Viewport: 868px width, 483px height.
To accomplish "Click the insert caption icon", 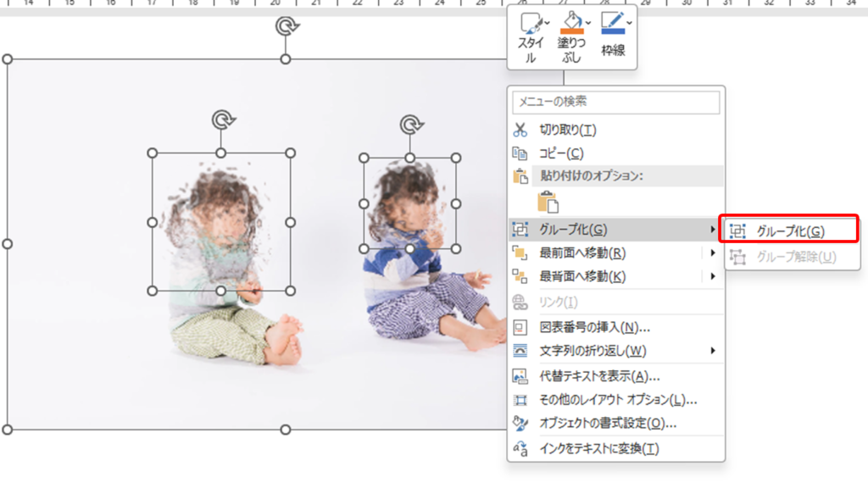I will [520, 328].
